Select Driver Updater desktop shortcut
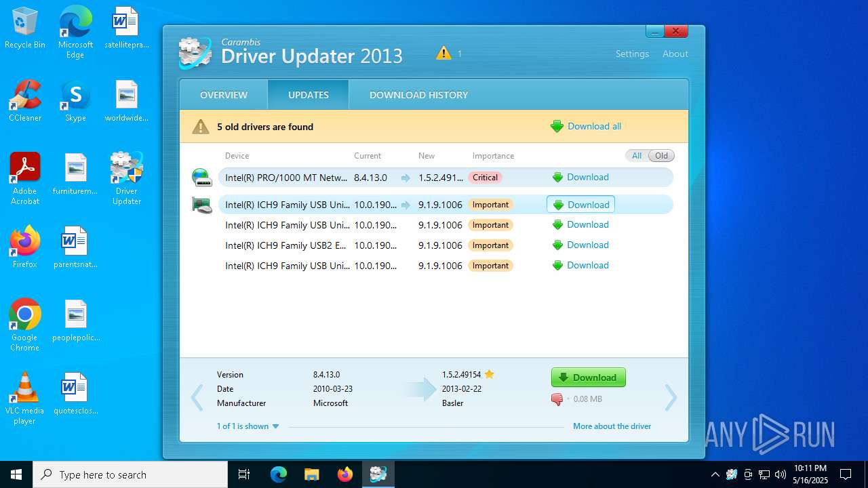Image resolution: width=868 pixels, height=488 pixels. click(127, 179)
